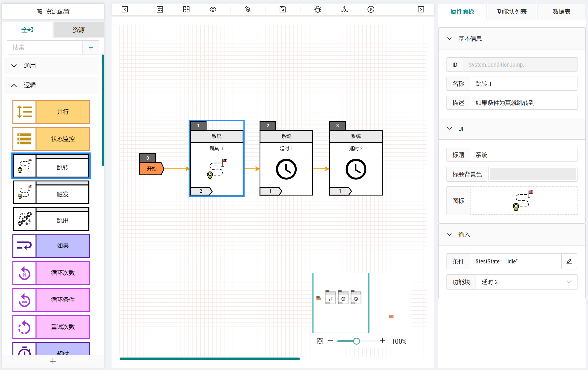The image size is (588, 370).
Task: Select the 延时.1 node on canvas
Action: pyautogui.click(x=286, y=158)
